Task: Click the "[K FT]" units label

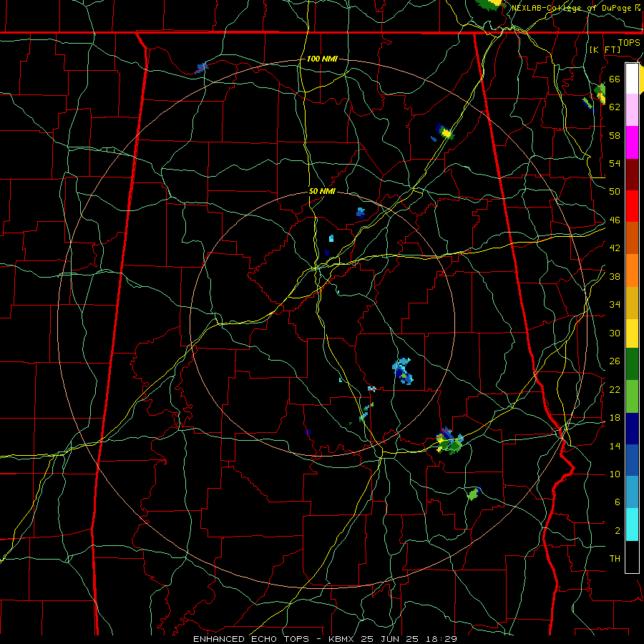Action: [605, 49]
